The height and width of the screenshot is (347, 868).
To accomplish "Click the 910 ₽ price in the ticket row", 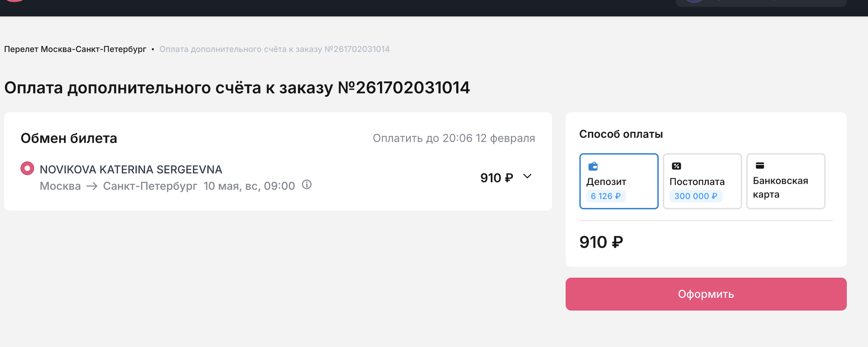I will 496,178.
